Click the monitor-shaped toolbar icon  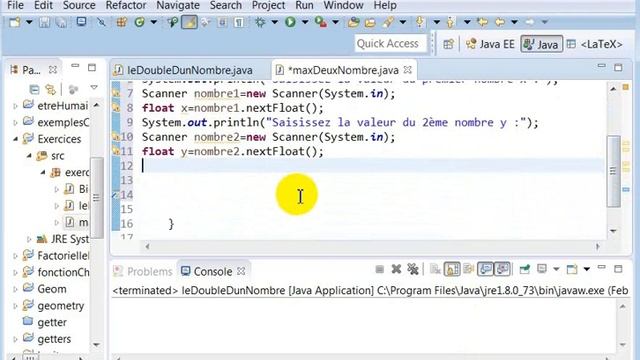(81, 22)
